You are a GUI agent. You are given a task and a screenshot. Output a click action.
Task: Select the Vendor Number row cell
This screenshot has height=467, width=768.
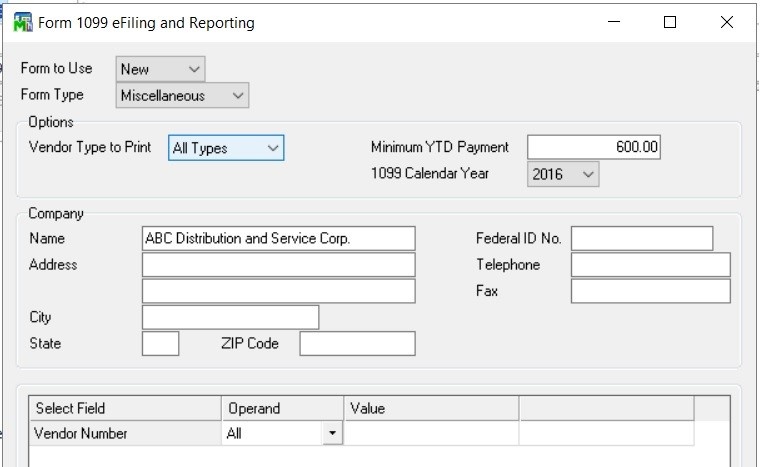coord(124,434)
